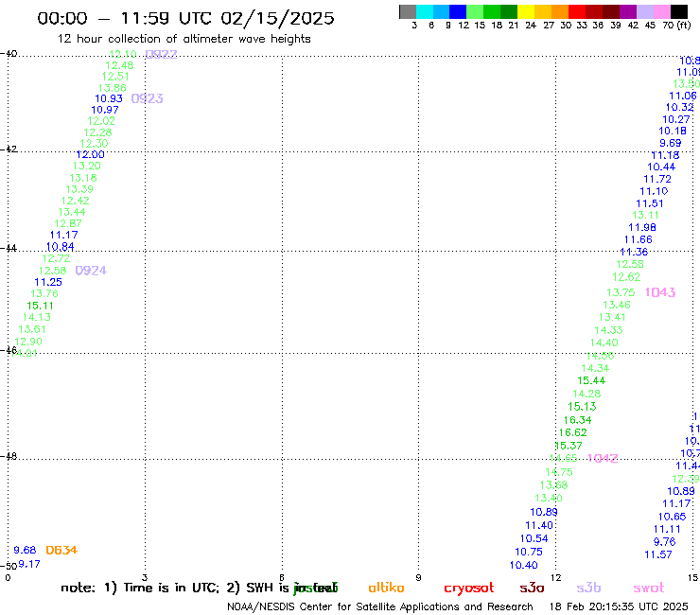Viewport: 700px width, 615px height.
Task: Click the 16.34 wave height value
Action: coord(577,420)
